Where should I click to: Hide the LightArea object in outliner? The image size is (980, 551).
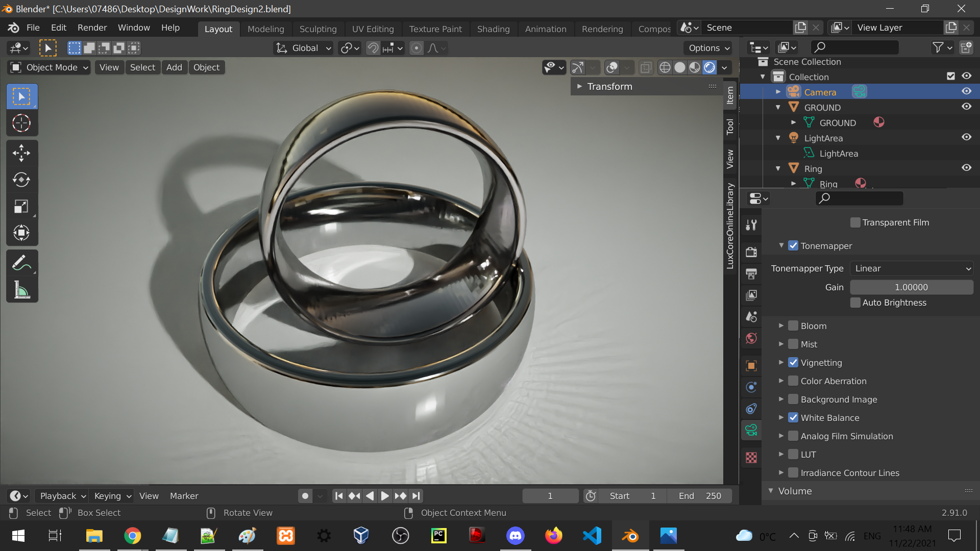966,137
